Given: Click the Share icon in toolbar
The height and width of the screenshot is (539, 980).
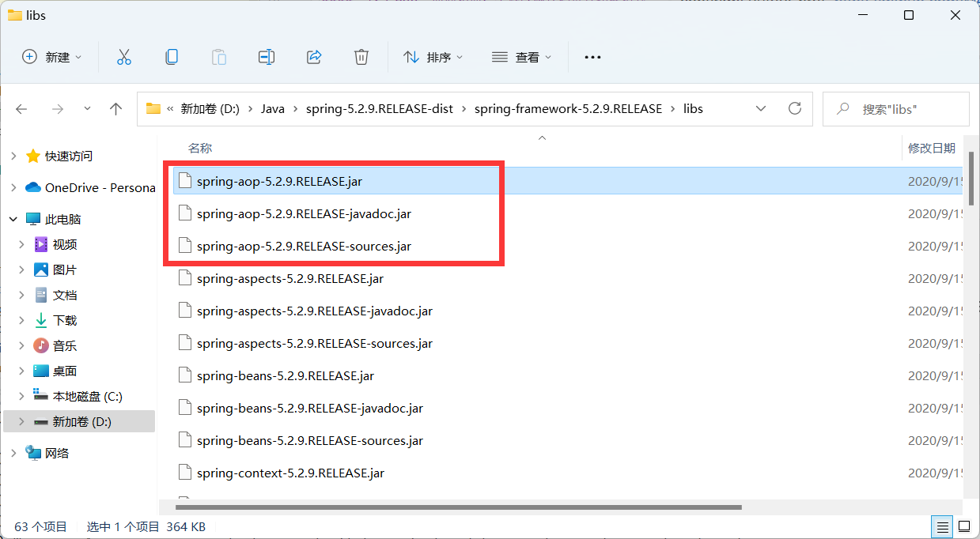Looking at the screenshot, I should click(314, 57).
